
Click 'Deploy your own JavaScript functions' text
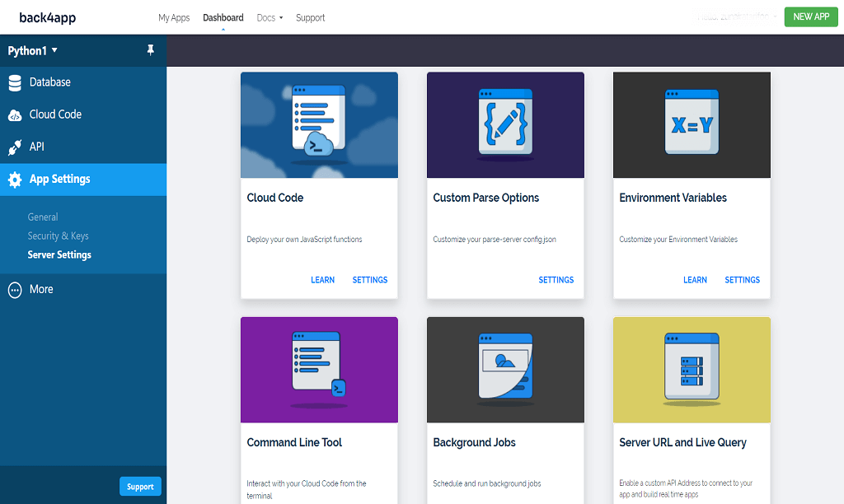[304, 240]
